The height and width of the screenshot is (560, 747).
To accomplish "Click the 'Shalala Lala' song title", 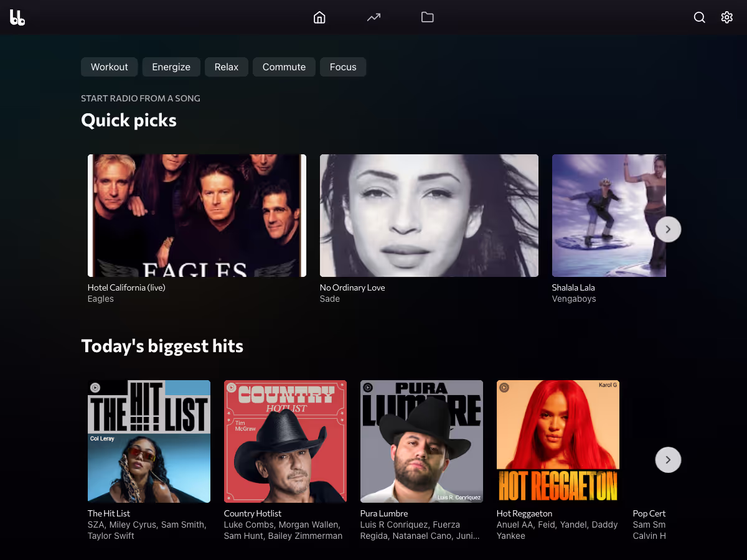I will click(573, 287).
